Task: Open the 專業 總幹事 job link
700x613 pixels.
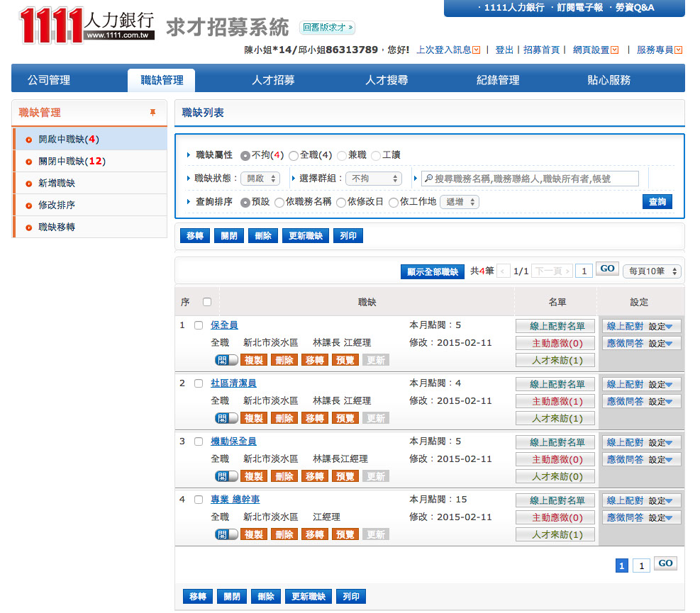Action: tap(235, 500)
